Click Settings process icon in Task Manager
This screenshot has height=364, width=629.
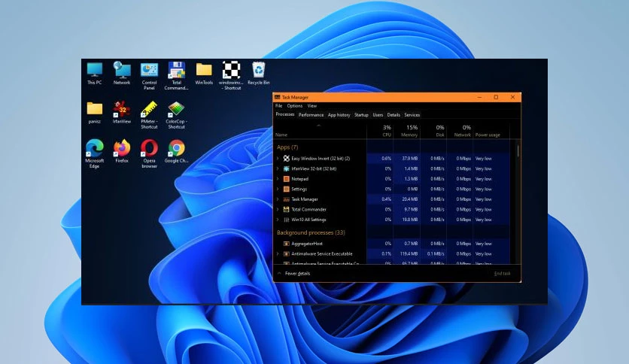click(x=287, y=190)
